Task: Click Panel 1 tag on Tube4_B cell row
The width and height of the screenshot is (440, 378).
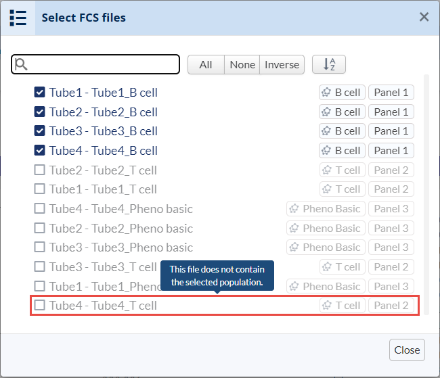Action: (391, 150)
